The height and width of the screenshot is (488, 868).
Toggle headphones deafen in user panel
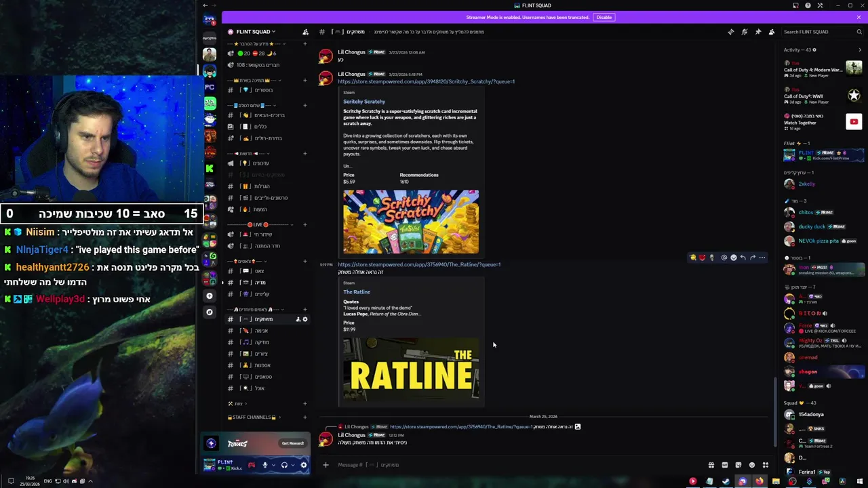tap(284, 465)
